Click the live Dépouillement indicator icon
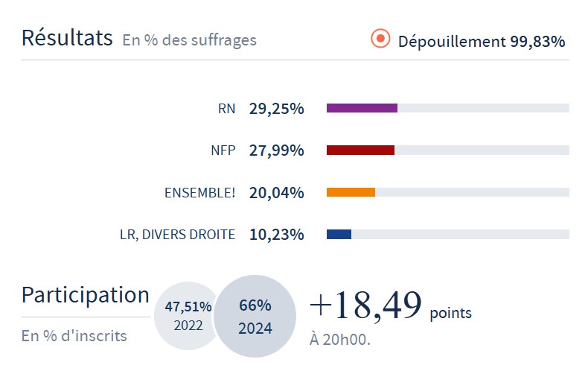The image size is (588, 371). [x=380, y=39]
